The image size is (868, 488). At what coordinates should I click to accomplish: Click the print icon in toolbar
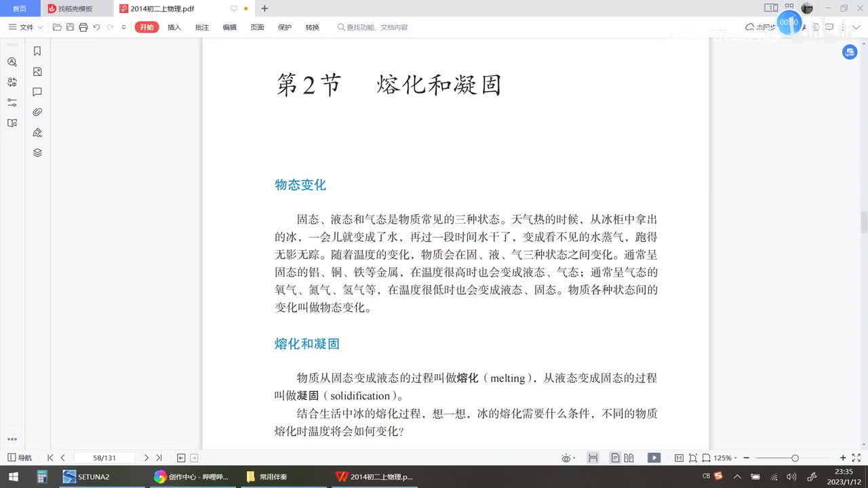pyautogui.click(x=83, y=27)
